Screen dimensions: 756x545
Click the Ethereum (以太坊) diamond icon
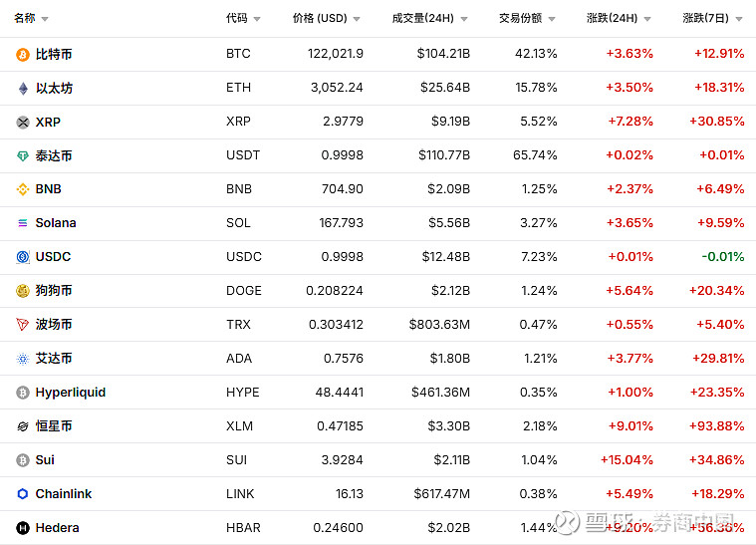[23, 88]
